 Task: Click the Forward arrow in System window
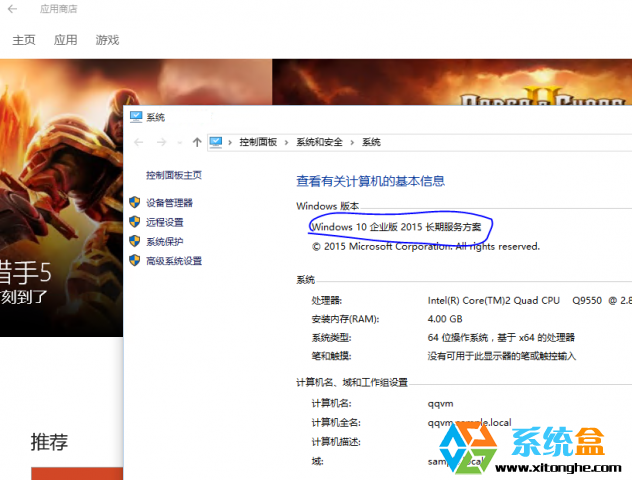point(162,142)
